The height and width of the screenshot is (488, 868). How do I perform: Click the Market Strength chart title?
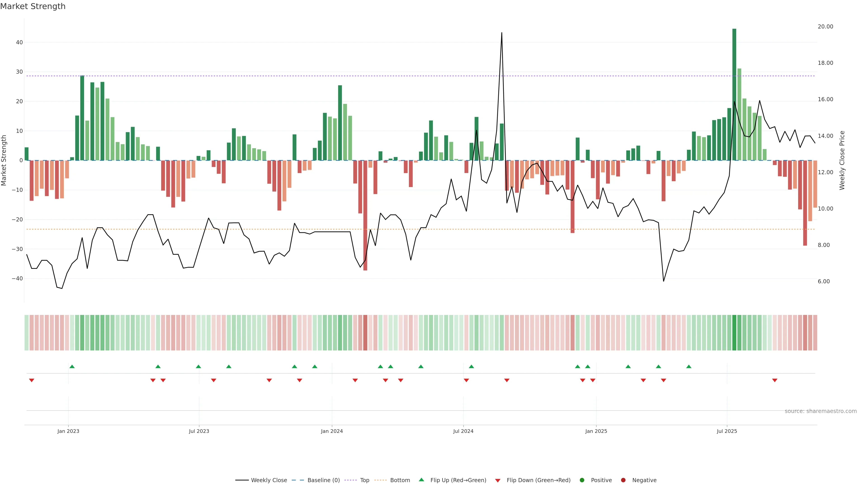coord(33,6)
